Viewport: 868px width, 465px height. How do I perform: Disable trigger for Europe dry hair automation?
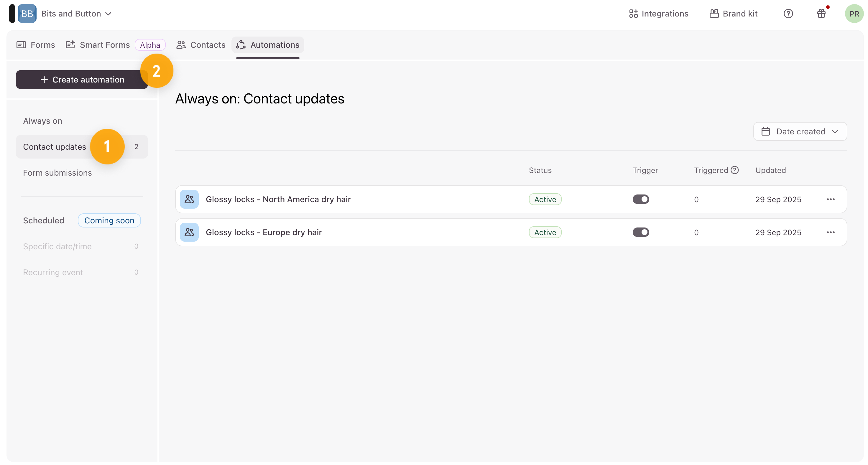click(x=641, y=232)
